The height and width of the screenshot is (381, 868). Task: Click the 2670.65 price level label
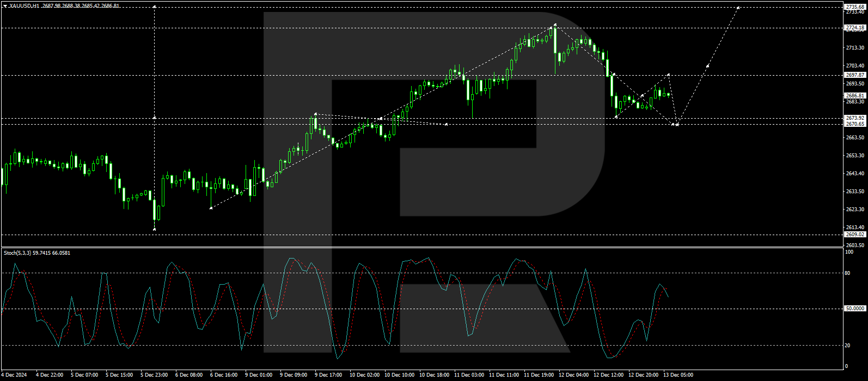(x=854, y=124)
